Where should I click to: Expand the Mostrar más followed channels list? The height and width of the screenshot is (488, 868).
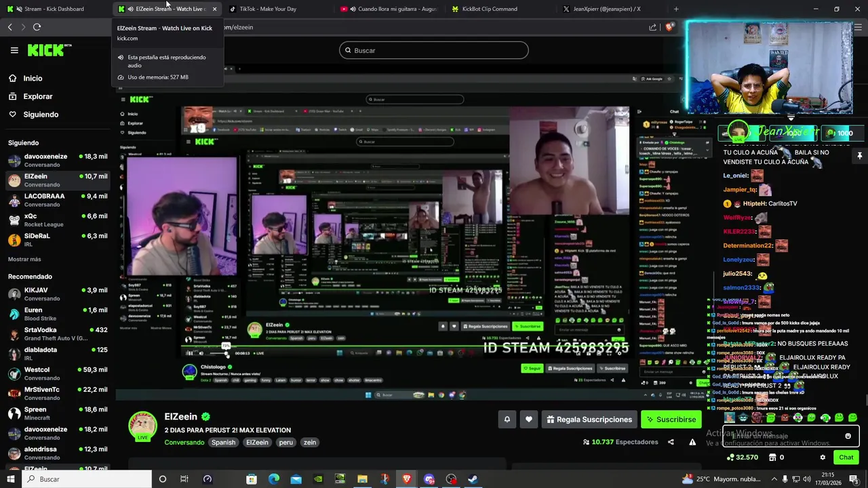pos(24,260)
